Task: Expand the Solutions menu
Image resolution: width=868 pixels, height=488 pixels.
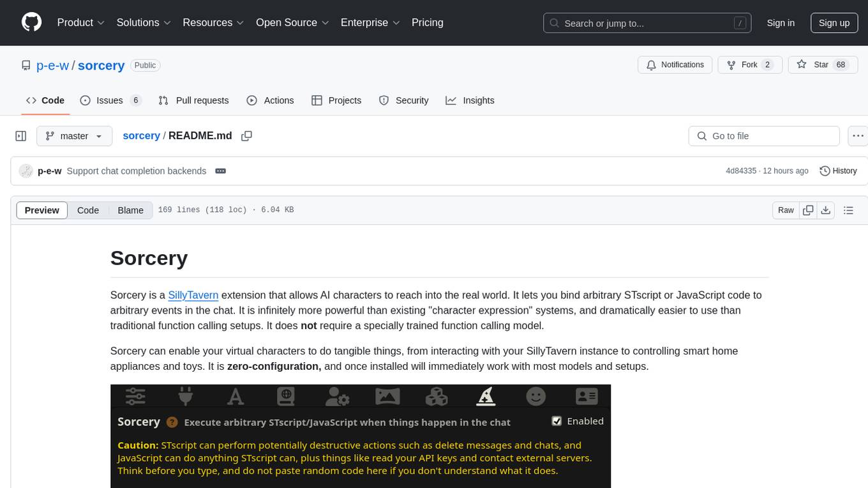Action: 144,22
